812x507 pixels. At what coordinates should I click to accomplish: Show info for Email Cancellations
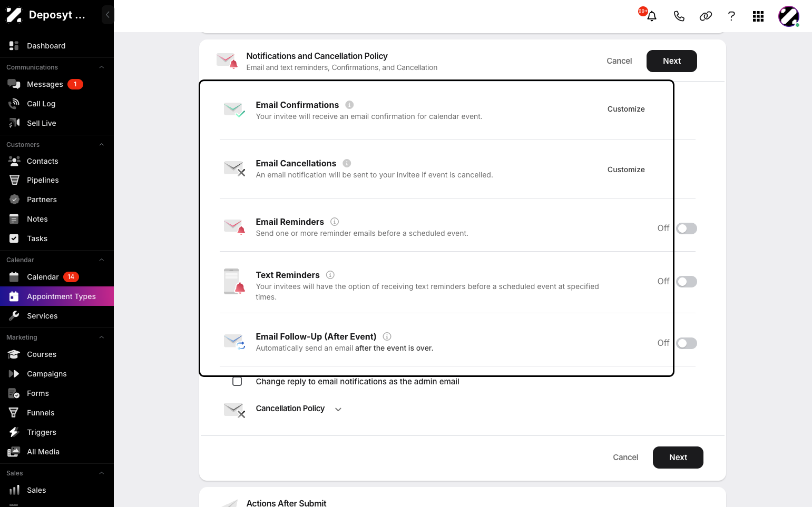tap(347, 163)
